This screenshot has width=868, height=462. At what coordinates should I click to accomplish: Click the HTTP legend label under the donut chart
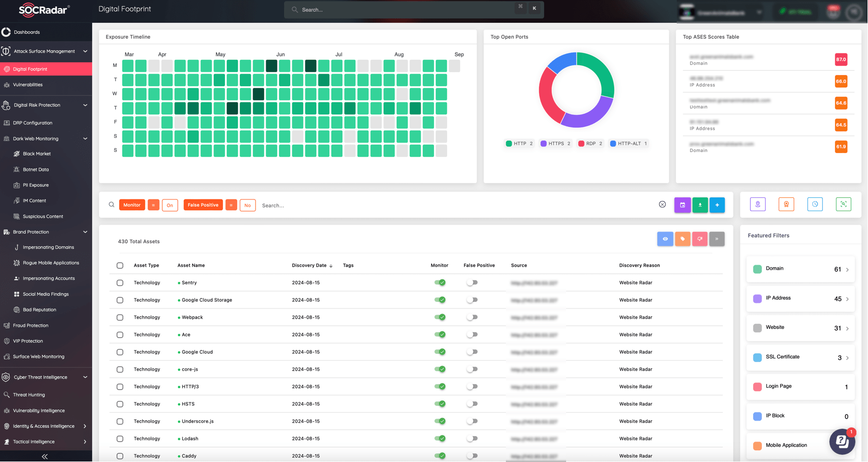(x=519, y=143)
